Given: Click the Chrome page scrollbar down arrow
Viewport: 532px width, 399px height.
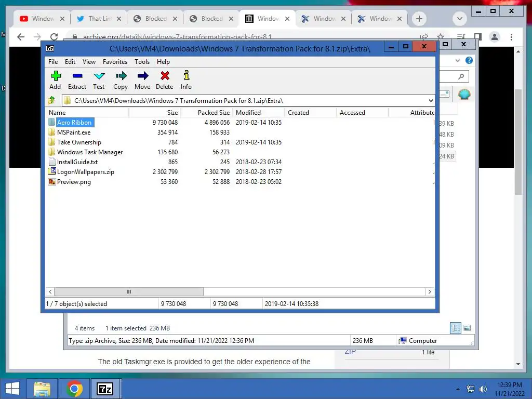Looking at the screenshot, I should [x=518, y=364].
